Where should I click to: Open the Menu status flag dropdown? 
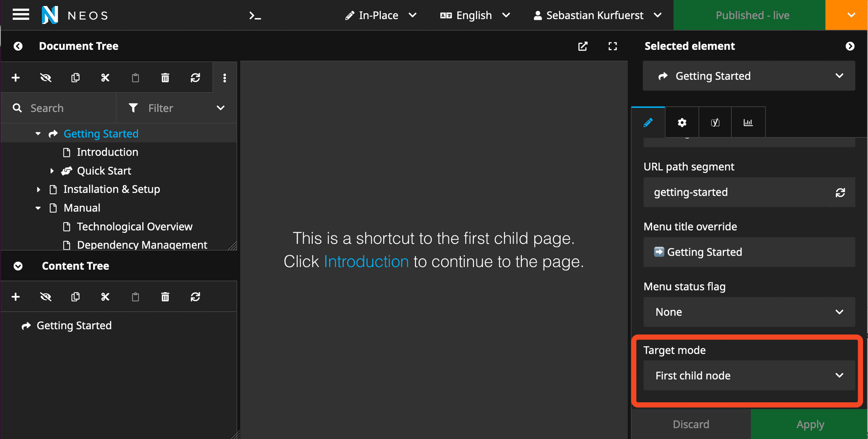(749, 312)
